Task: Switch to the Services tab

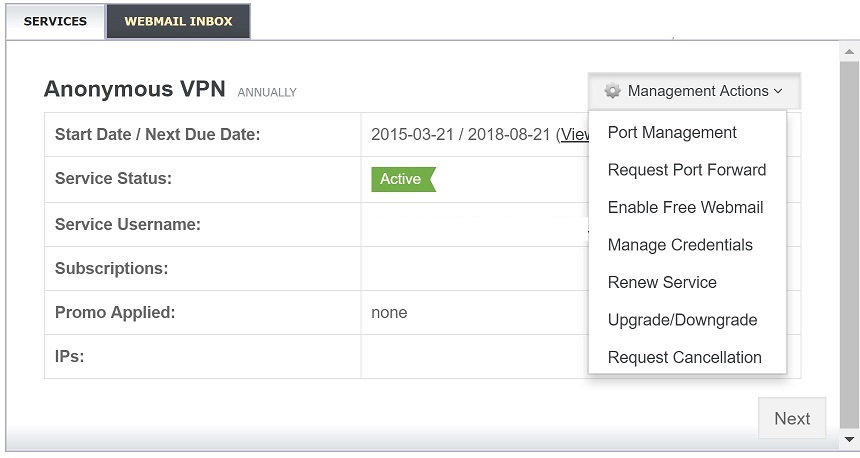Action: tap(55, 21)
